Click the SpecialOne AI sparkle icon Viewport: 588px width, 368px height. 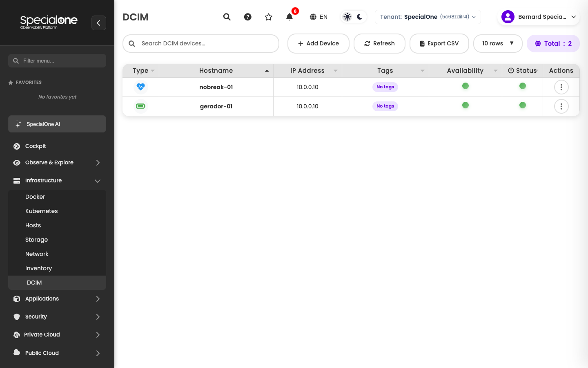[x=18, y=124]
